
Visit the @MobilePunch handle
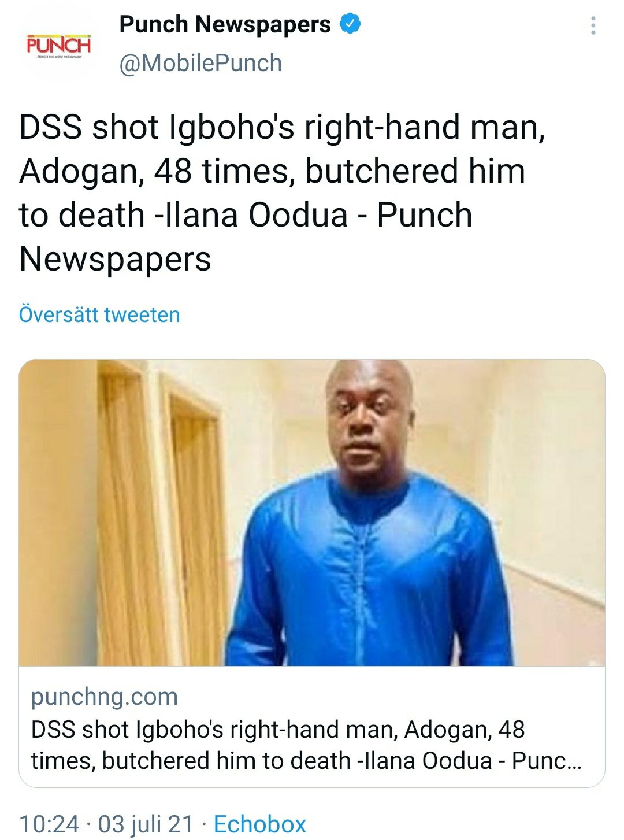pyautogui.click(x=200, y=63)
